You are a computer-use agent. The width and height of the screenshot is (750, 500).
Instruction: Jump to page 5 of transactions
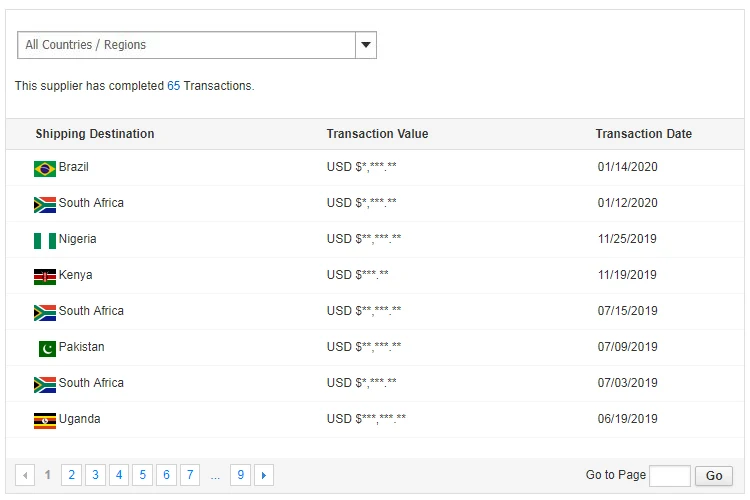[143, 475]
